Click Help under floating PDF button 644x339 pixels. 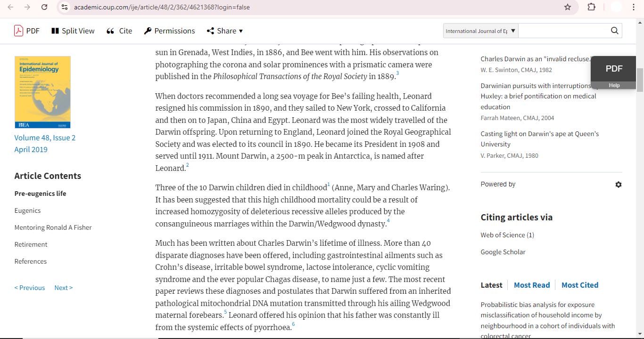tap(614, 85)
